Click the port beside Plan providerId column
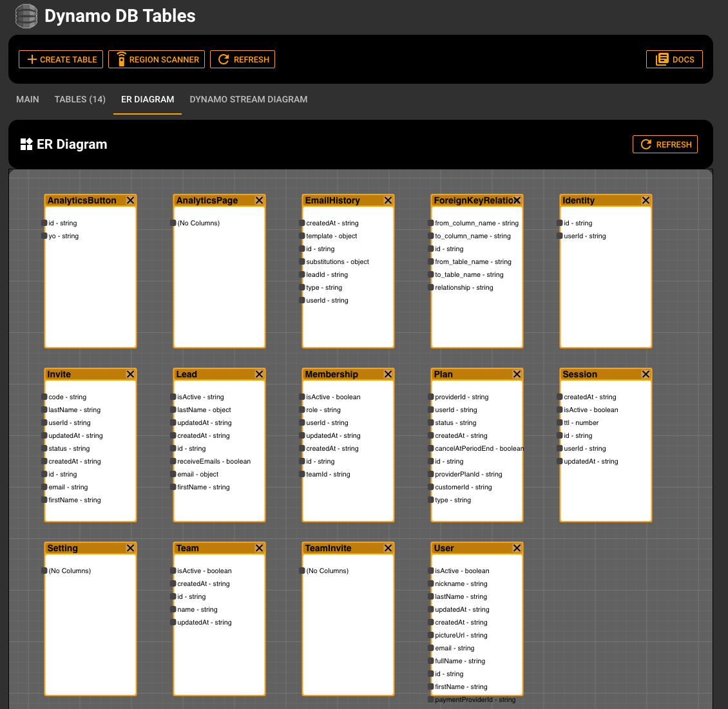Viewport: 728px width, 709px height. point(431,397)
